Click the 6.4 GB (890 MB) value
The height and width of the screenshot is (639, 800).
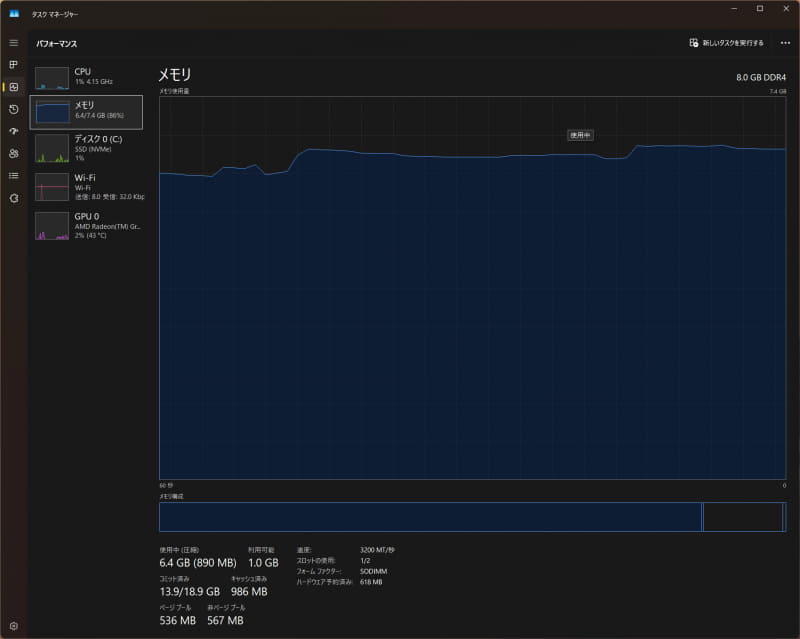click(x=198, y=563)
